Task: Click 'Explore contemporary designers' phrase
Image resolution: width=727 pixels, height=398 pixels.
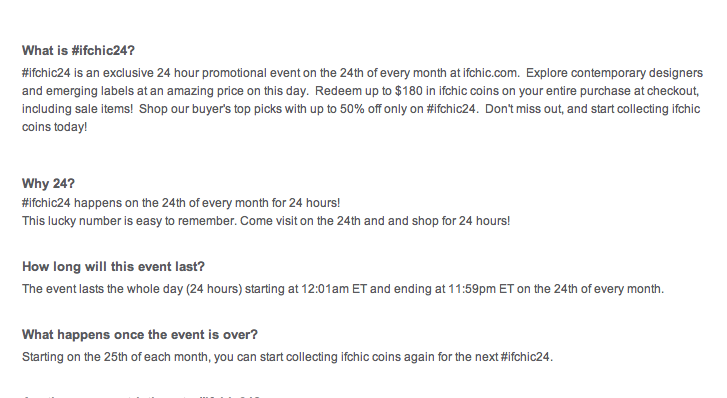Action: [x=614, y=73]
